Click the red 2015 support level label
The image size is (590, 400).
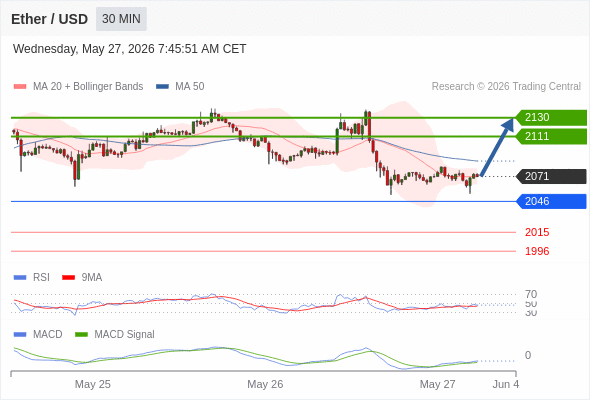pyautogui.click(x=537, y=232)
